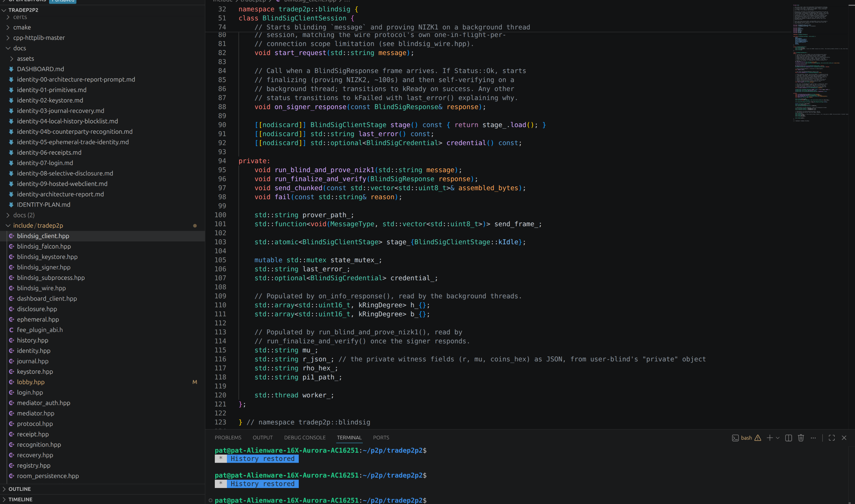Open the new terminal profile dropdown arrow

[x=778, y=438]
